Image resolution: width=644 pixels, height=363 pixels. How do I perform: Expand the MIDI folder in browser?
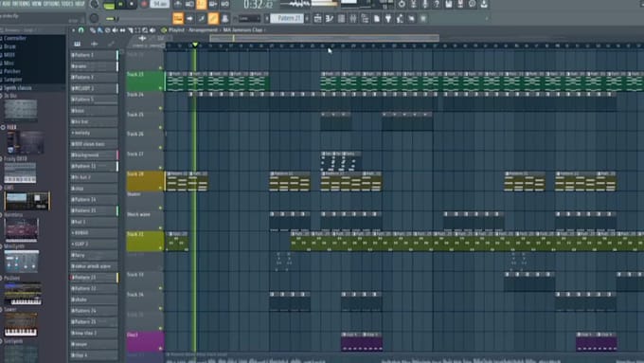[9, 55]
